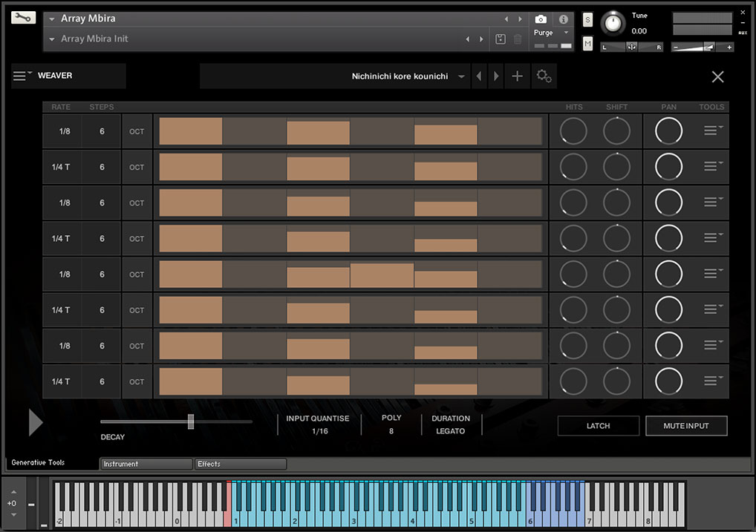Open the Purge dropdown
The width and height of the screenshot is (756, 532).
click(x=551, y=33)
